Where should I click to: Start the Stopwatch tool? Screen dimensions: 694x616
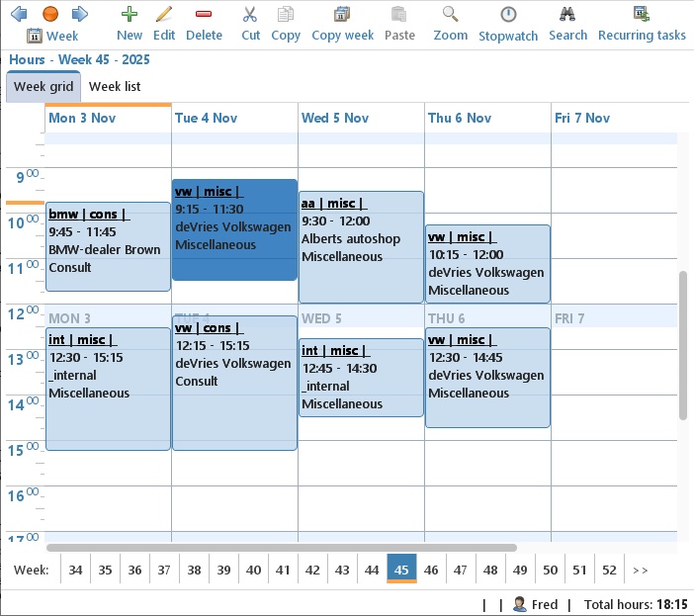click(x=508, y=25)
